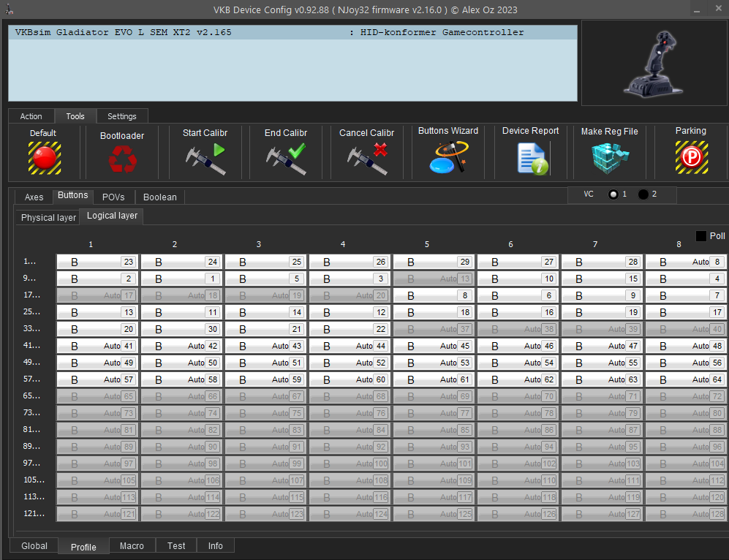729x560 pixels.
Task: Open the Test bottom tab
Action: pyautogui.click(x=176, y=545)
